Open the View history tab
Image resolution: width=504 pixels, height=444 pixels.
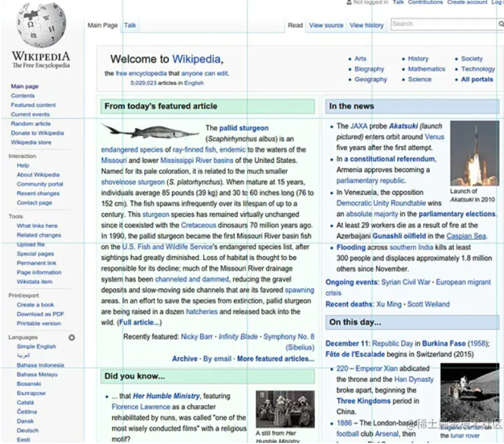coord(366,26)
